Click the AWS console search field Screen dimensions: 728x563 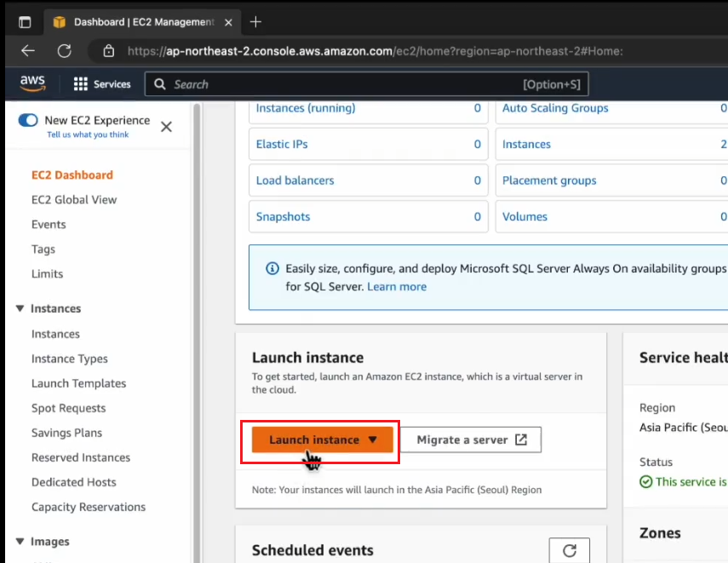pos(367,84)
